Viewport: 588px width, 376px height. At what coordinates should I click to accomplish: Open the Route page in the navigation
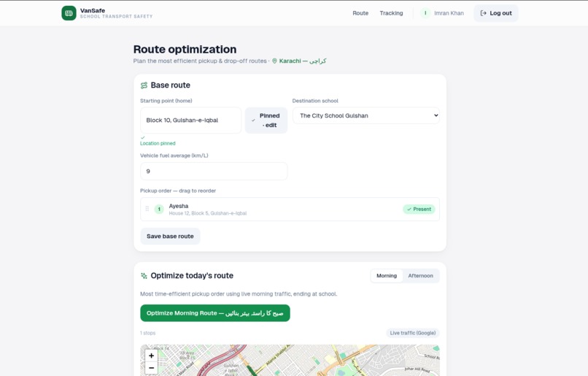tap(360, 13)
